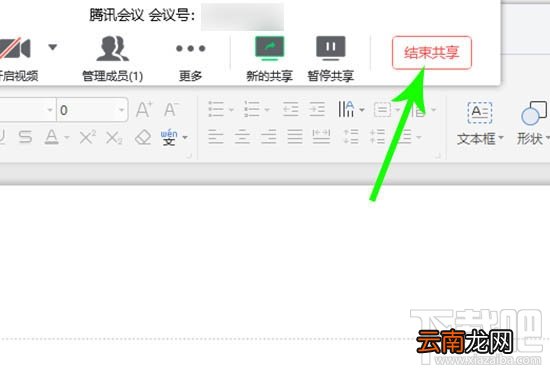Click paragraph spacing icon
The image size is (550, 370).
coord(377,137)
